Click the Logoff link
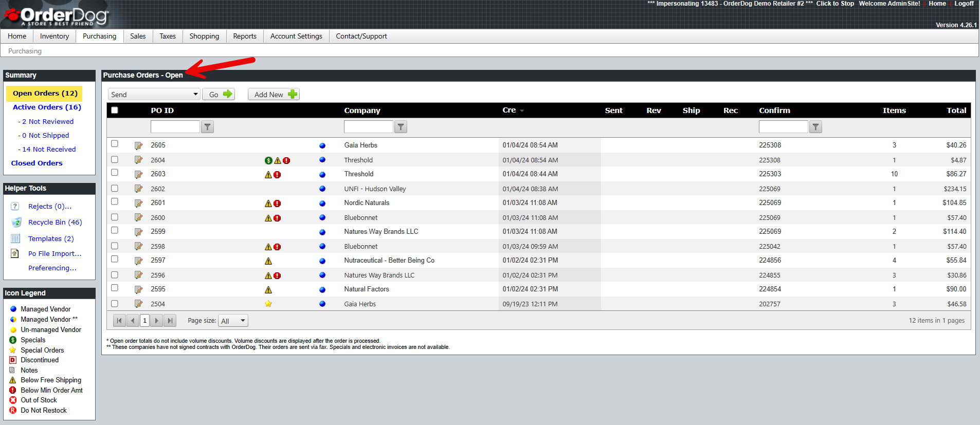980x425 pixels. point(964,4)
